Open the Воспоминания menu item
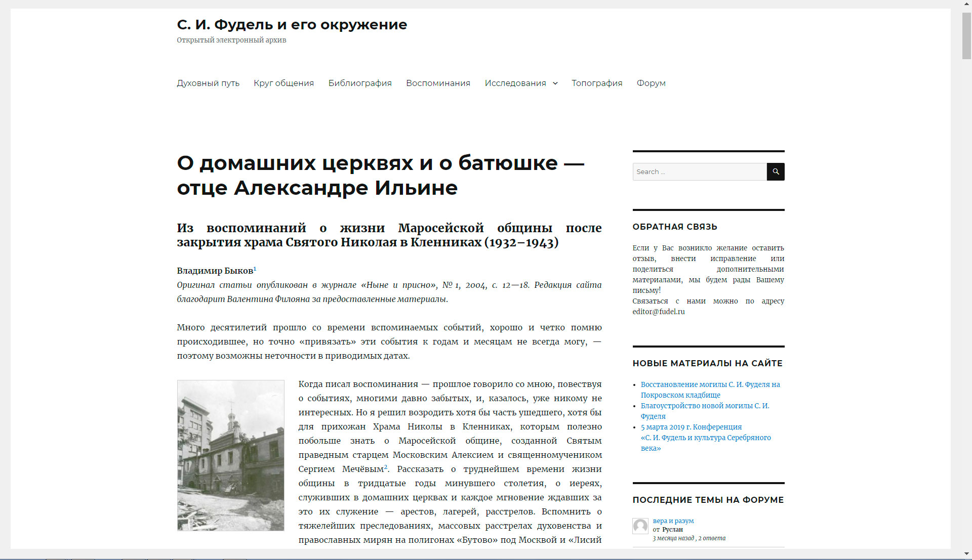 [x=438, y=83]
